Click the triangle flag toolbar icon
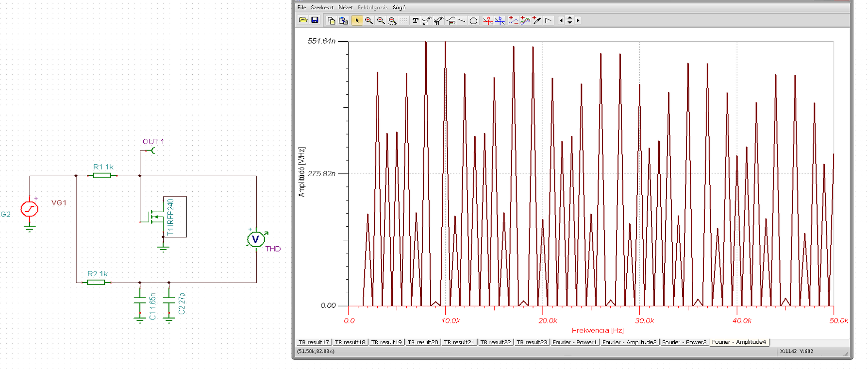The width and height of the screenshot is (868, 369). (x=548, y=20)
